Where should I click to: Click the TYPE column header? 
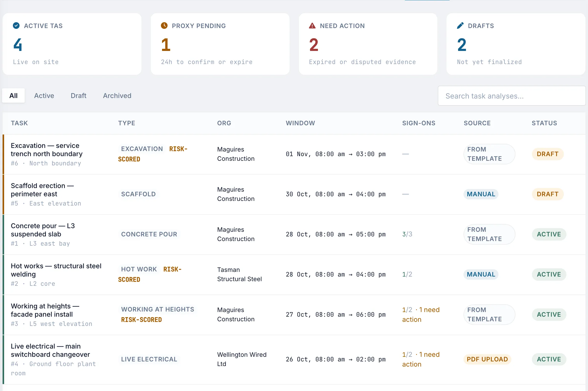pos(127,123)
